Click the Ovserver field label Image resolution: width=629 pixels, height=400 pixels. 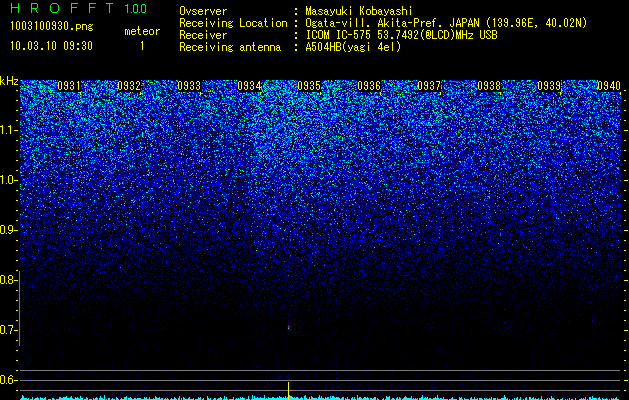(x=203, y=11)
